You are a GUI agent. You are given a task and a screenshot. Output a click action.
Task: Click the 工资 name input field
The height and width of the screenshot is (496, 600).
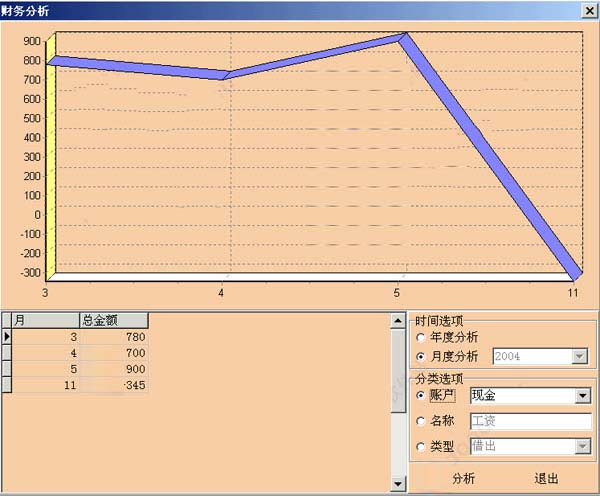point(531,421)
